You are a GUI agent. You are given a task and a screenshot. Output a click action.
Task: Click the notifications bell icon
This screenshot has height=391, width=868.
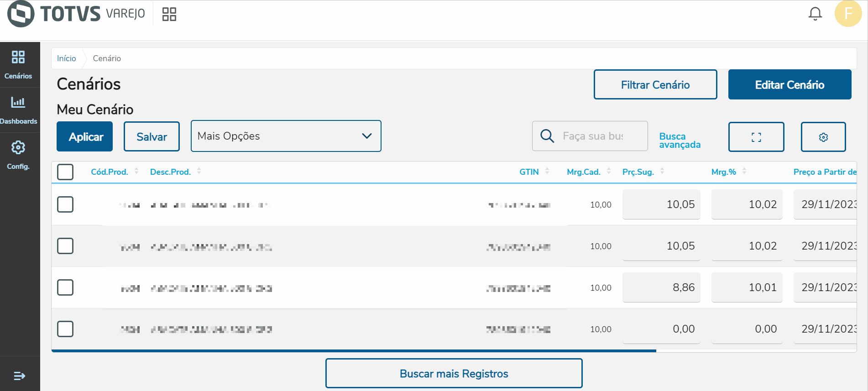[815, 14]
